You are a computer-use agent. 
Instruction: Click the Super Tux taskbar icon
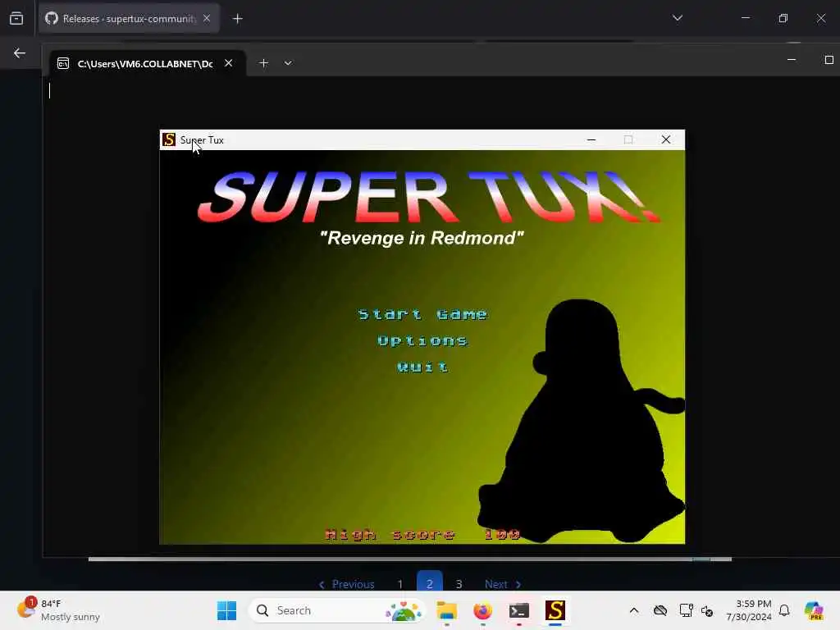[555, 610]
